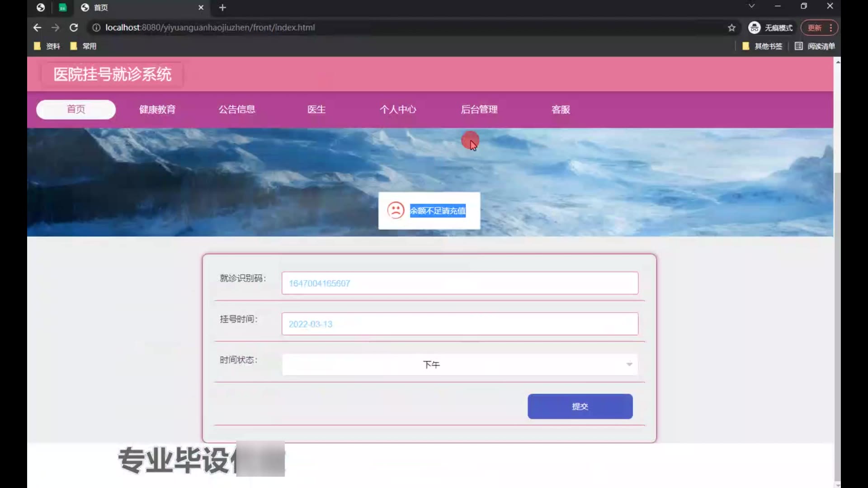The height and width of the screenshot is (488, 868).
Task: Click the address bar URL
Action: pyautogui.click(x=210, y=28)
